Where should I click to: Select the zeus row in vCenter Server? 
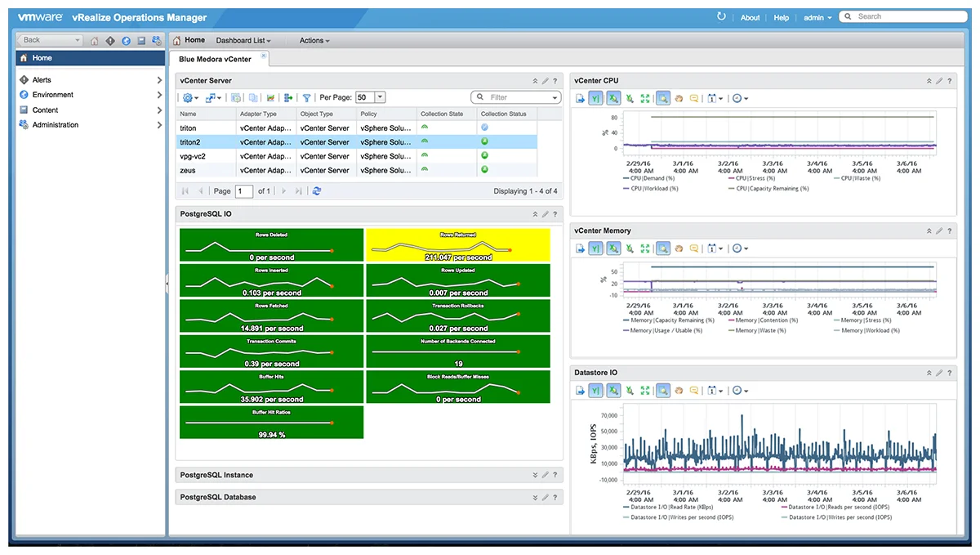(x=357, y=170)
